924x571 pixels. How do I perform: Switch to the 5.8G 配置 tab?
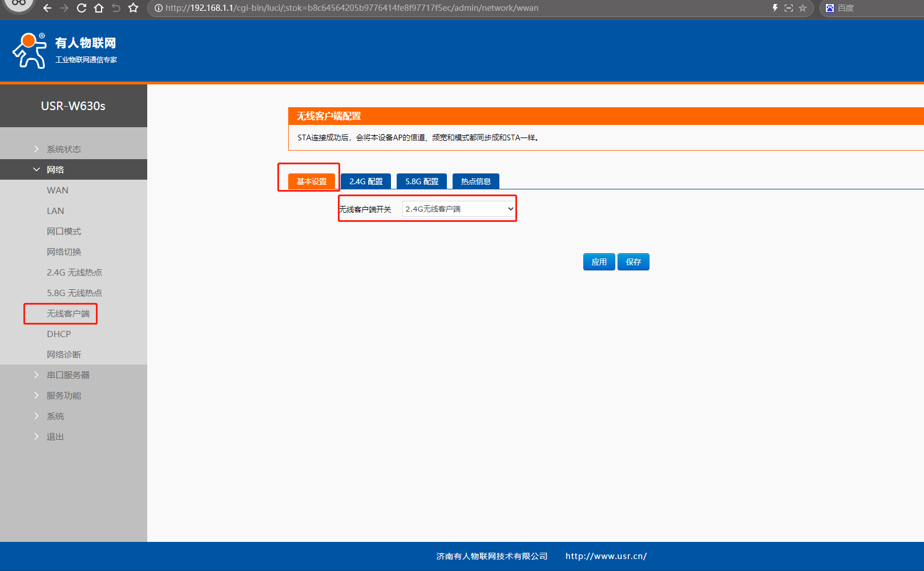tap(422, 181)
